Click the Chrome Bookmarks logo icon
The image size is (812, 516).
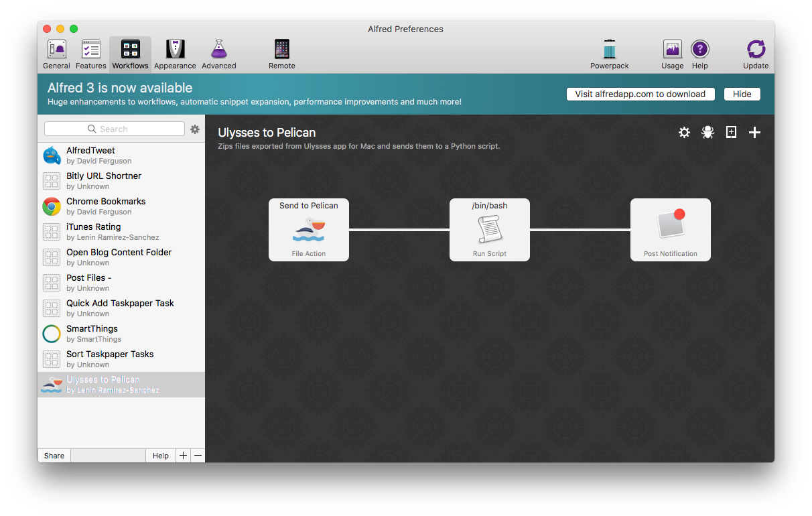click(52, 206)
